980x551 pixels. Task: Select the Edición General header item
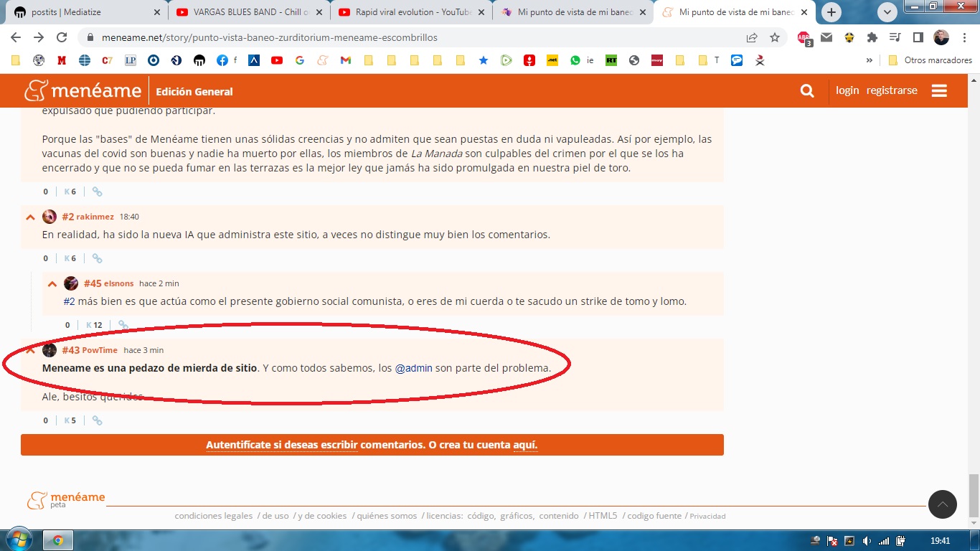194,91
